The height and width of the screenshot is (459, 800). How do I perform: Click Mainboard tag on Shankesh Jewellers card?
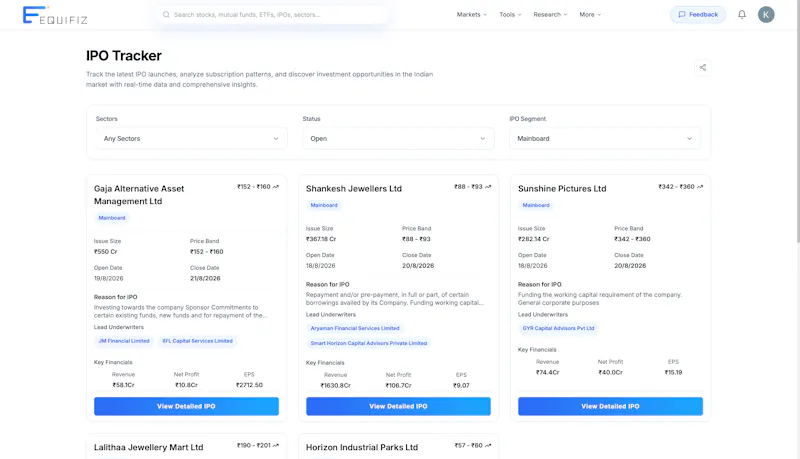324,205
